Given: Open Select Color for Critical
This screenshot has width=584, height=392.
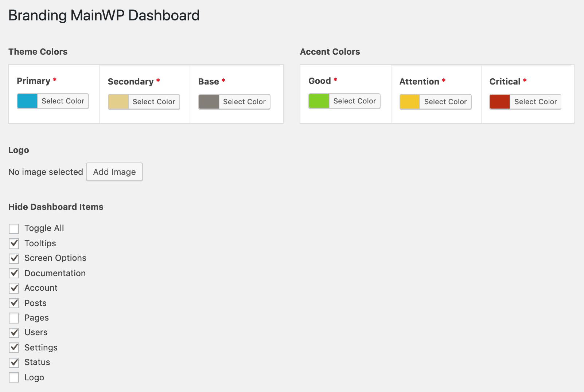Looking at the screenshot, I should (x=535, y=102).
